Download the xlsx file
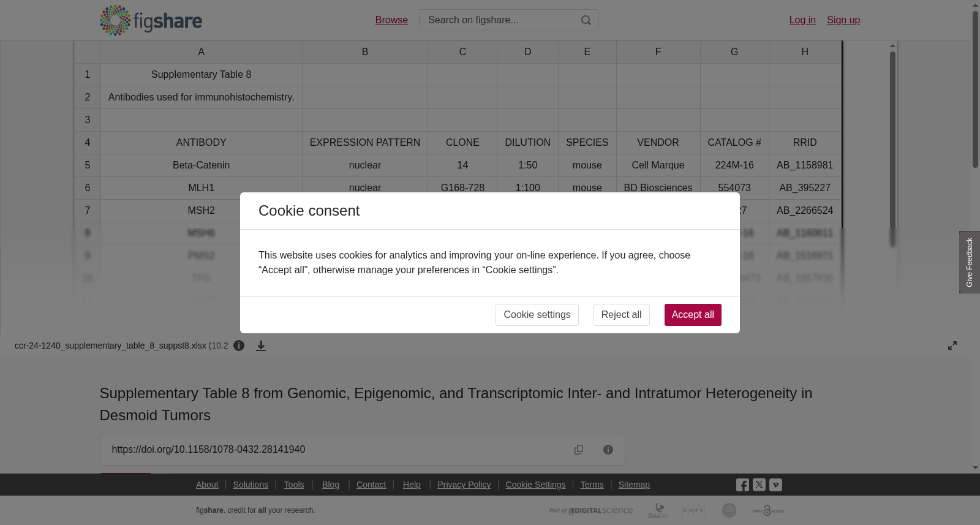The image size is (980, 525). coord(261,346)
